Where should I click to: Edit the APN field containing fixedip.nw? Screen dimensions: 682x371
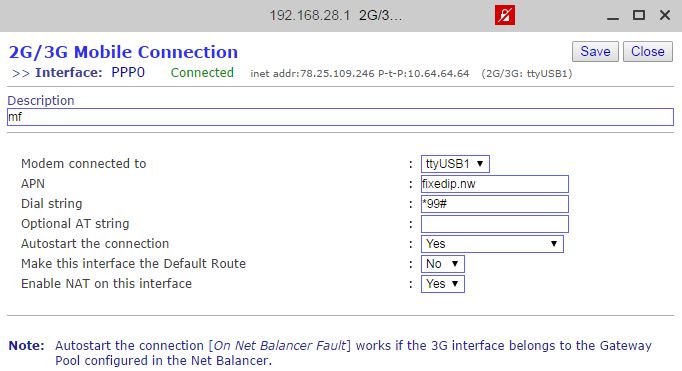tap(495, 184)
